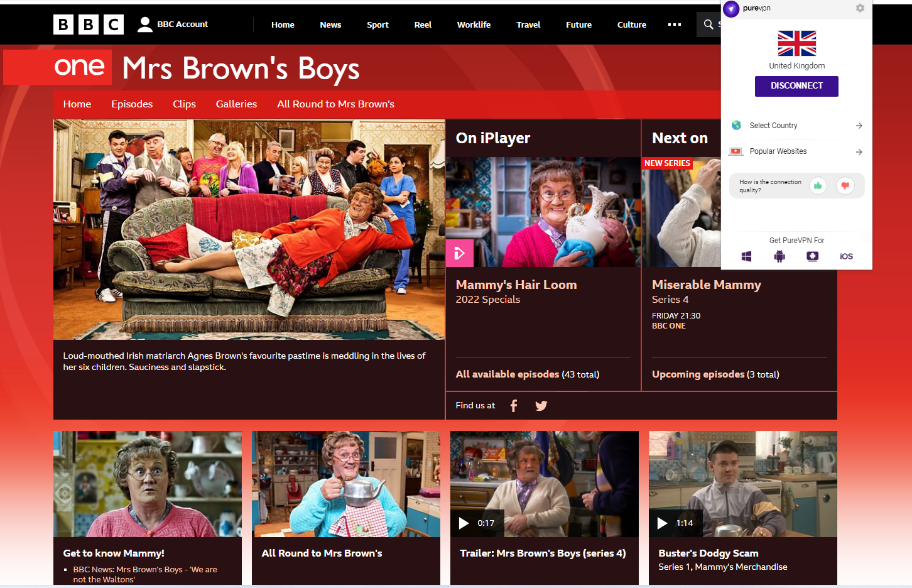Image resolution: width=912 pixels, height=588 pixels.
Task: Click the United Kingdom flag
Action: click(797, 43)
